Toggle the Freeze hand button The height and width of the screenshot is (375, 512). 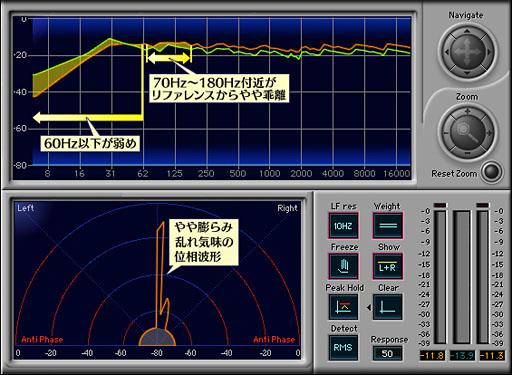(x=343, y=266)
